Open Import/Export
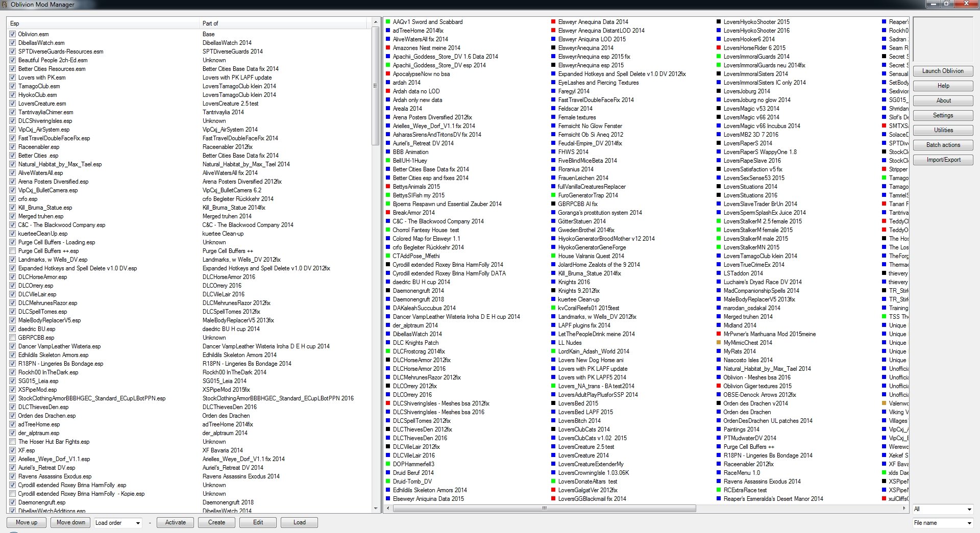Screen dimensions: 980x533 (x=943, y=160)
